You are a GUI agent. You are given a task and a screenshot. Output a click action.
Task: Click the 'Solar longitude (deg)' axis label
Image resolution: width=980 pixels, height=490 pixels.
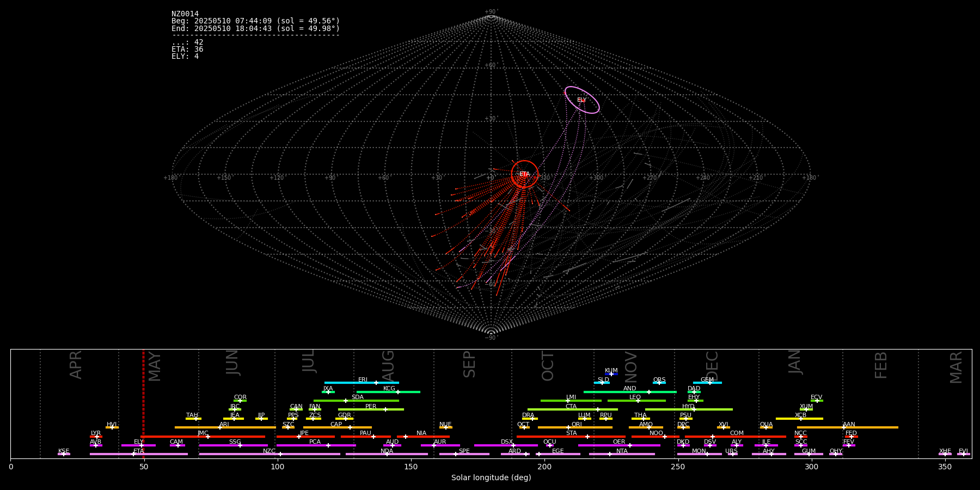coord(491,478)
